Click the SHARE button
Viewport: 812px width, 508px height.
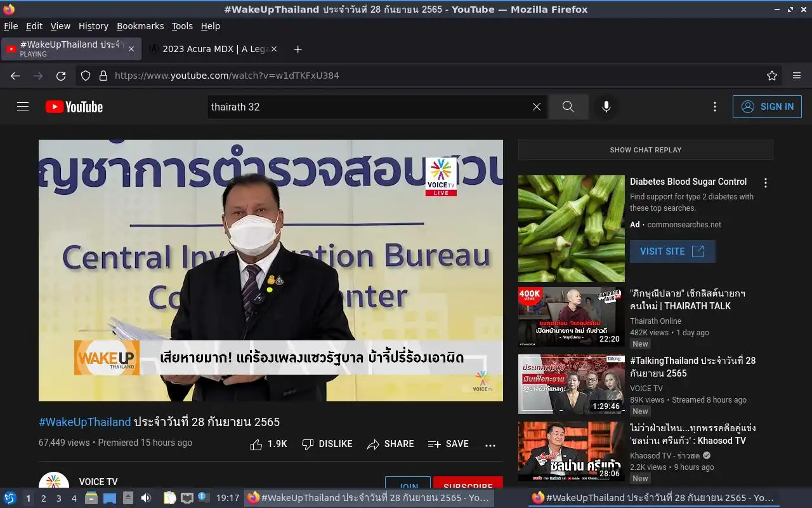click(391, 444)
